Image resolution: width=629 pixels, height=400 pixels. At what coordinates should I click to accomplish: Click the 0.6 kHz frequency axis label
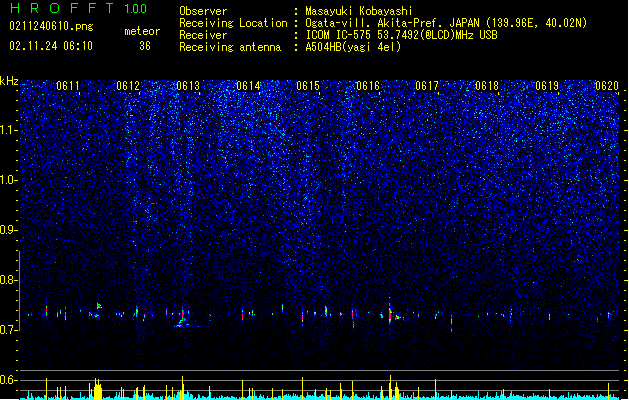[8, 380]
